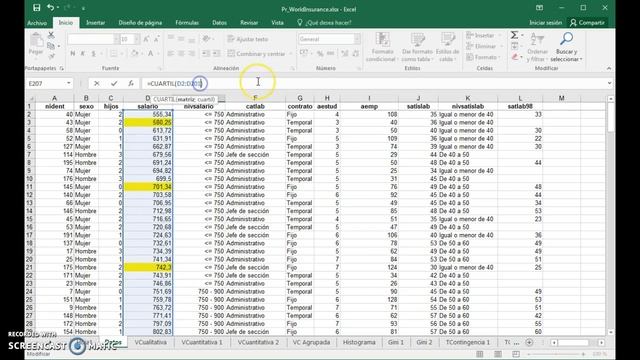Click the Borders icon in Fuente group
Viewport: 640px width, 360px height.
[x=113, y=53]
